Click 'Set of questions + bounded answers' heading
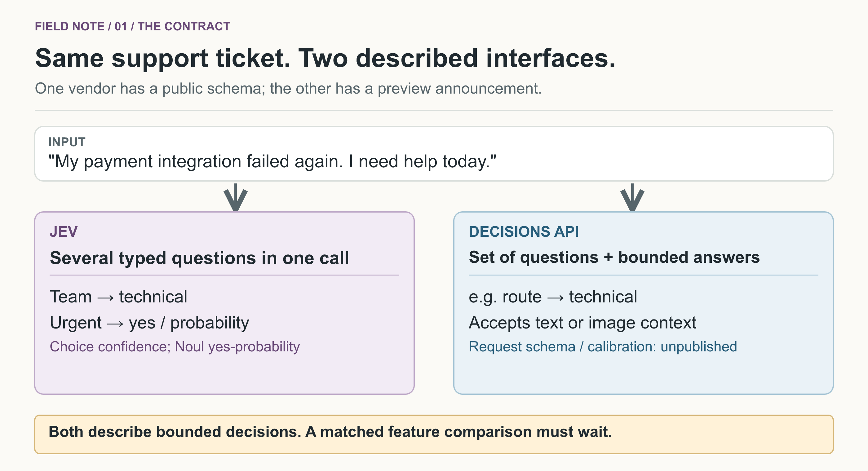Viewport: 868px width, 471px height. pos(614,258)
